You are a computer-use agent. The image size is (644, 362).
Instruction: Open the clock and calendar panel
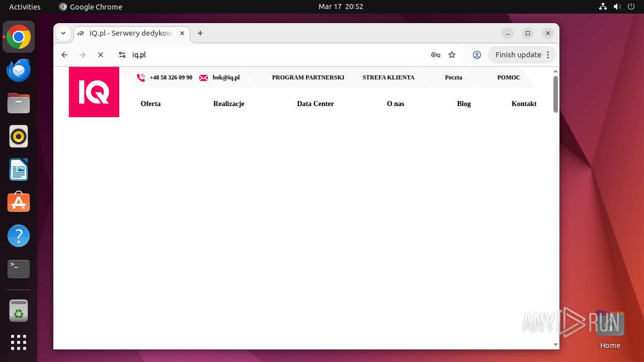[x=341, y=7]
